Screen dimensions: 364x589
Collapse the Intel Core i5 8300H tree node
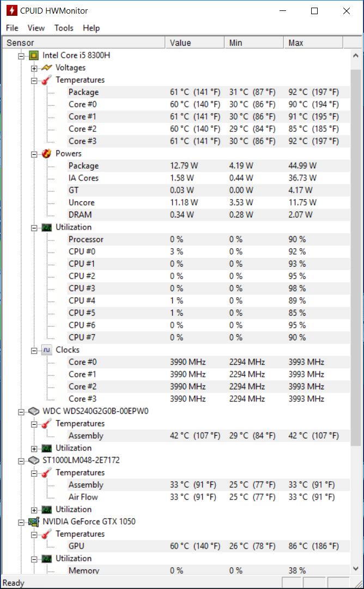coord(21,56)
